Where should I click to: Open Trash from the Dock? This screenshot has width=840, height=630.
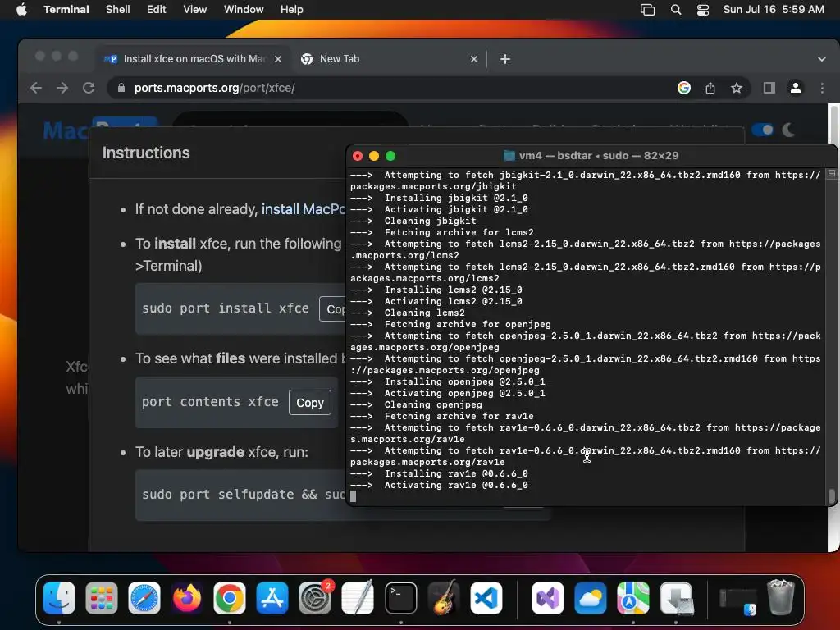coord(781,597)
